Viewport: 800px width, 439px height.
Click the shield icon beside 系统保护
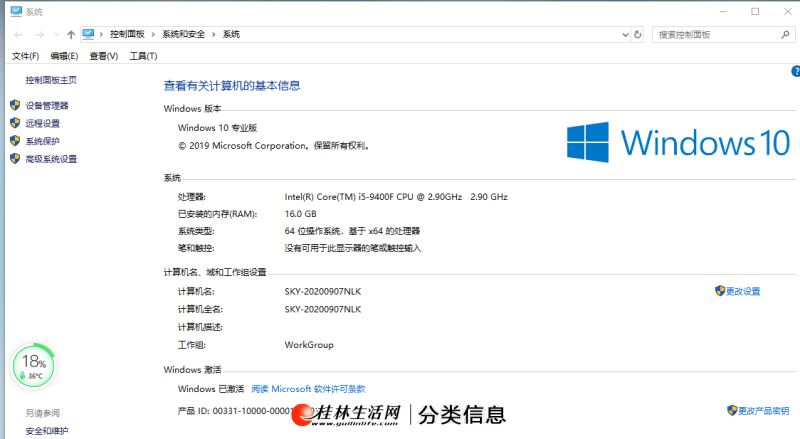(x=15, y=141)
